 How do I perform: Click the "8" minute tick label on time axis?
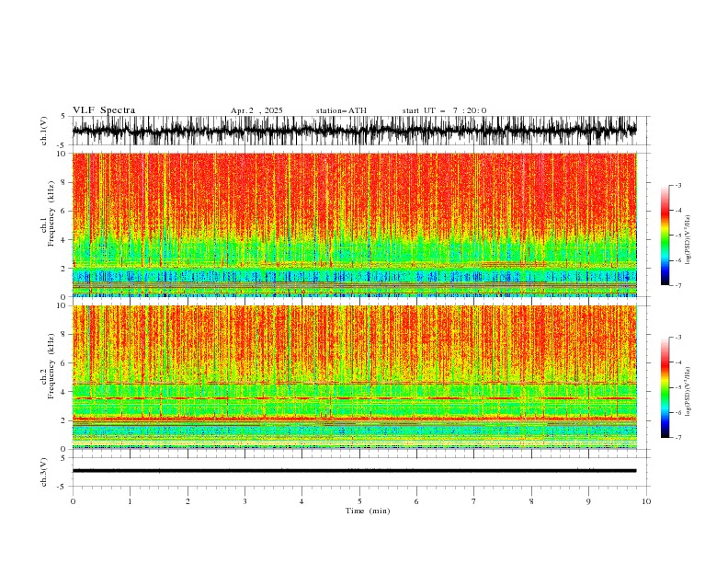[x=531, y=501]
